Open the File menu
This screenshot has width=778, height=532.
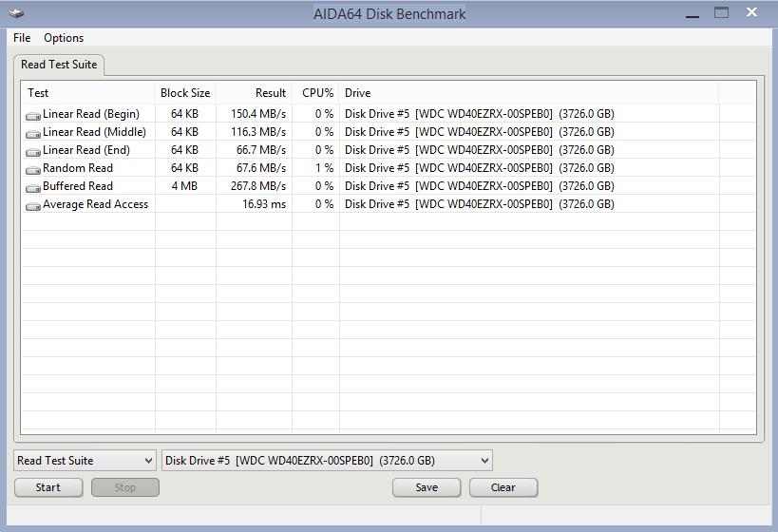click(x=22, y=38)
